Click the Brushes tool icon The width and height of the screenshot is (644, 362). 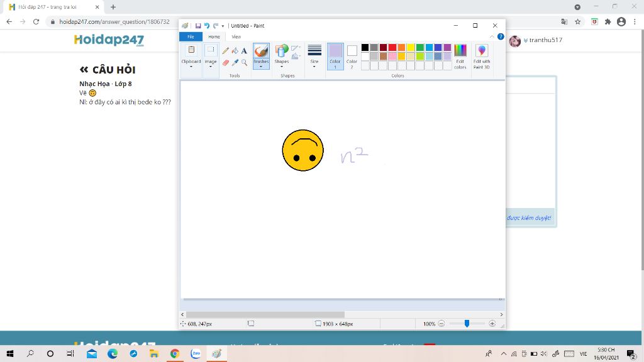pyautogui.click(x=261, y=51)
